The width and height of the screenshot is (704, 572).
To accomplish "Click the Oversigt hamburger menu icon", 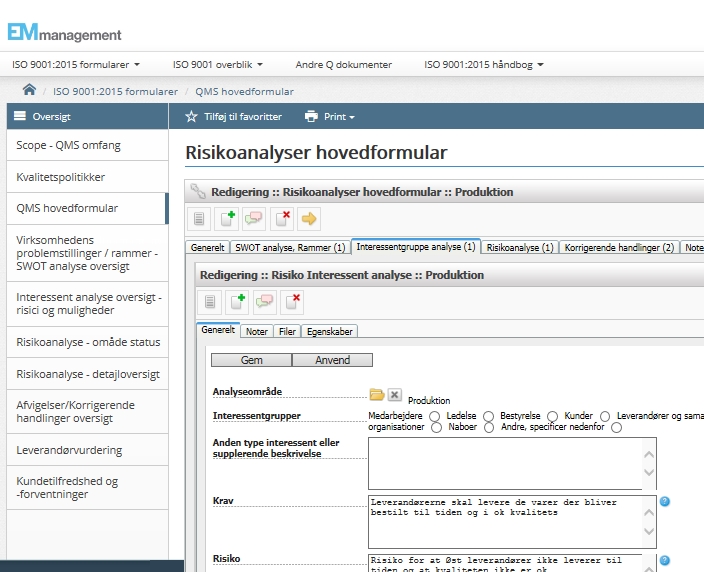I will point(20,116).
